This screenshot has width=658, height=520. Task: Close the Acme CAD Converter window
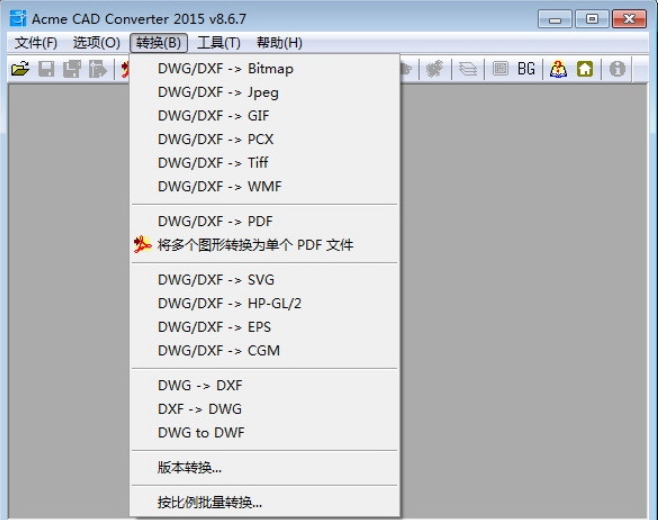629,19
